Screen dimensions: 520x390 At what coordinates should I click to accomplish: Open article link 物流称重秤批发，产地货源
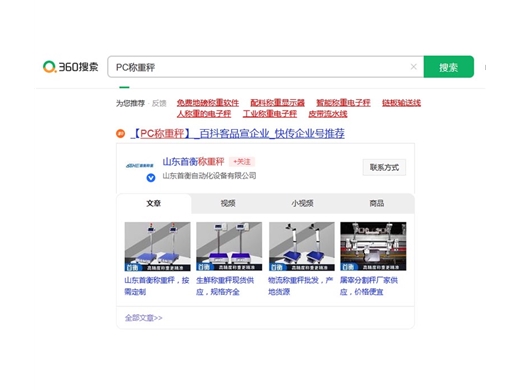[301, 286]
